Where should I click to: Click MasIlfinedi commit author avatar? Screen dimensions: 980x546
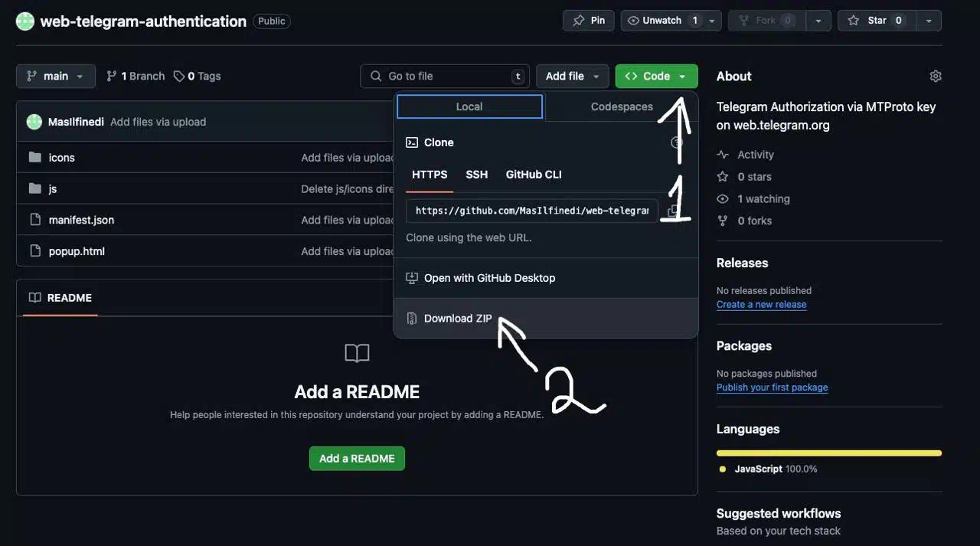click(x=34, y=122)
